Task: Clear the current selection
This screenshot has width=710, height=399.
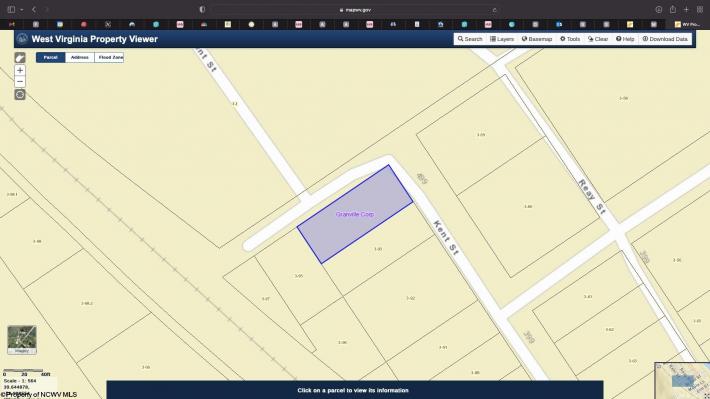Action: tap(598, 39)
